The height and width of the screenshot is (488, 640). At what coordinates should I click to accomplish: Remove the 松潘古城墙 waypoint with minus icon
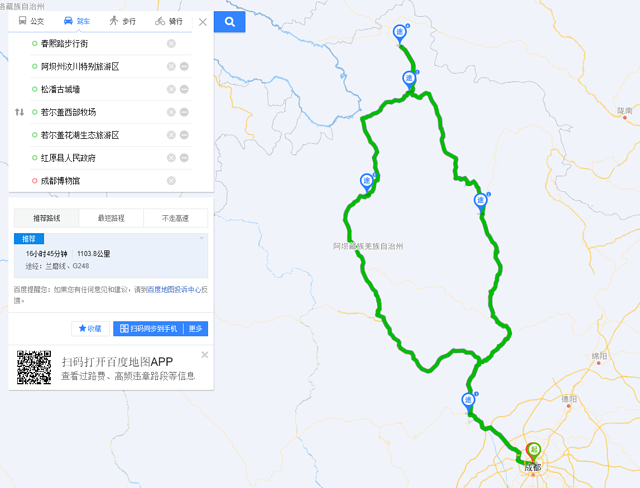184,89
